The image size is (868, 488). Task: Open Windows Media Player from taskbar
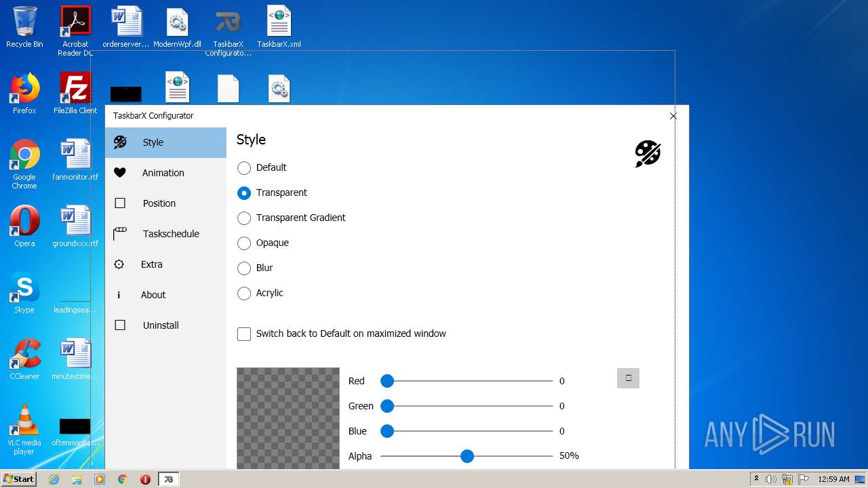100,479
